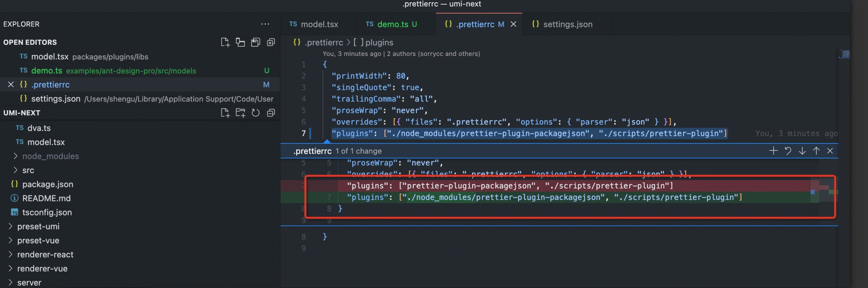
Task: Open Explorer more actions ellipsis menu
Action: (x=265, y=24)
